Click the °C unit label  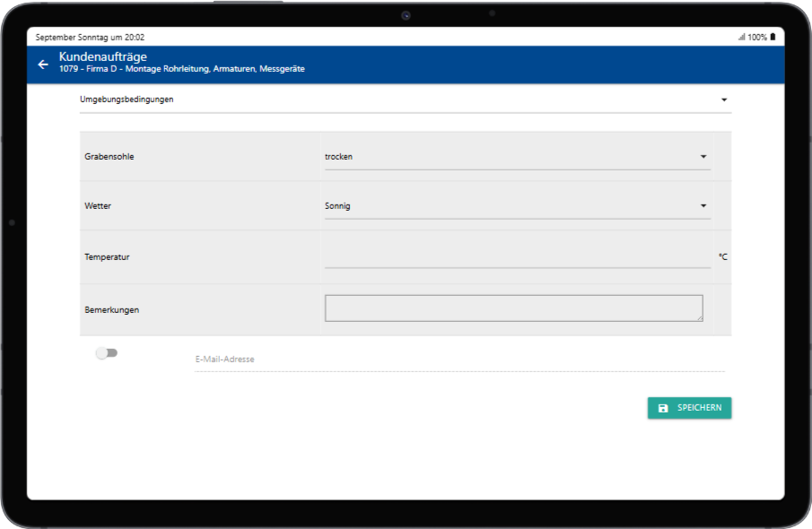tap(722, 257)
